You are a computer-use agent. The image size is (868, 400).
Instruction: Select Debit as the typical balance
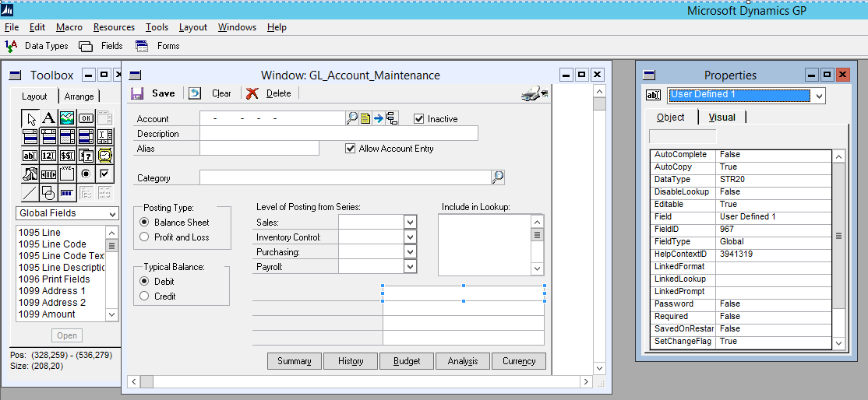(144, 281)
